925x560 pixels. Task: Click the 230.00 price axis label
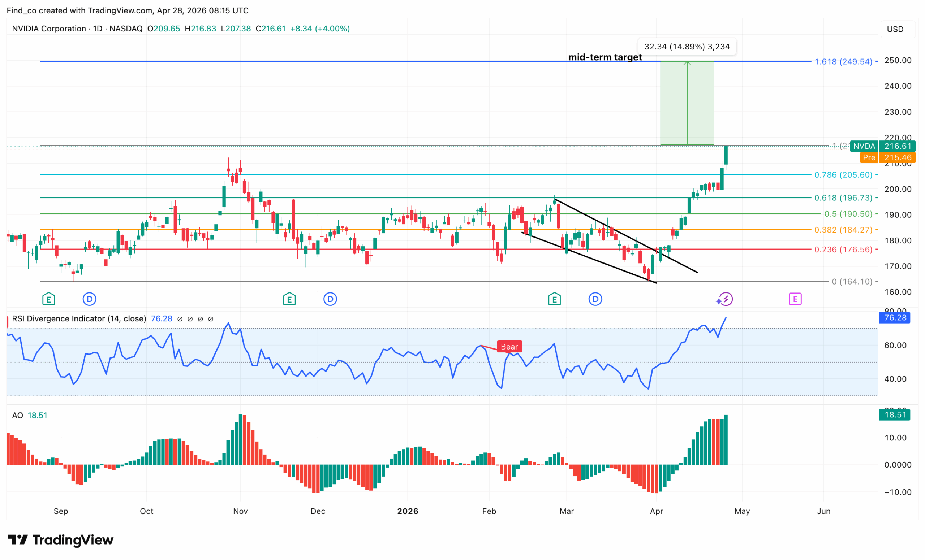[898, 112]
